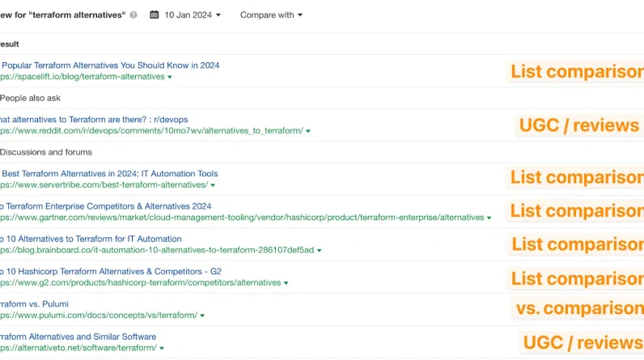Expand the caret after the gartner.com URL
Screen dimensions: 644x360
click(489, 218)
